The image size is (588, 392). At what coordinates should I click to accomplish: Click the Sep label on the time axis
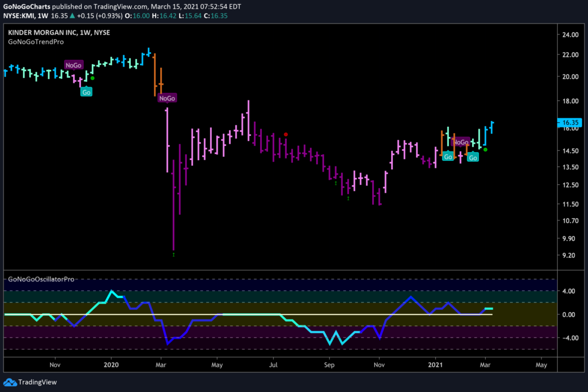[x=329, y=365]
